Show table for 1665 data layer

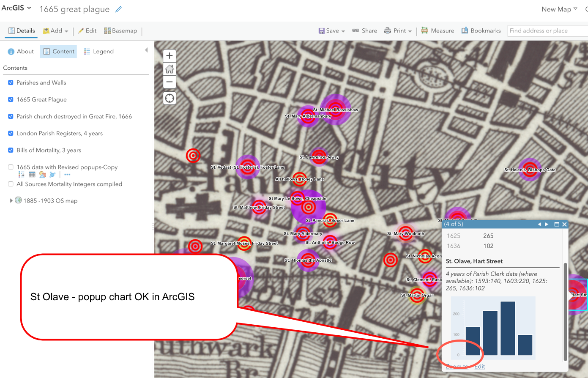(x=32, y=175)
